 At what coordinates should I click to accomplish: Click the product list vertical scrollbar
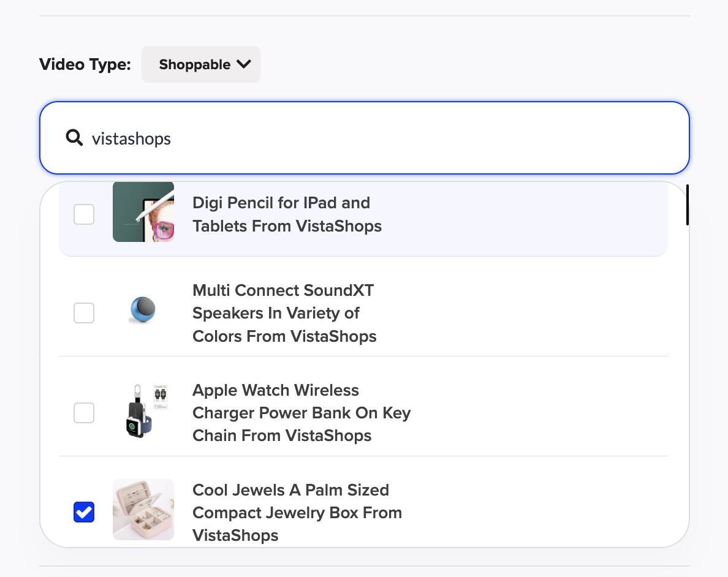[x=688, y=205]
